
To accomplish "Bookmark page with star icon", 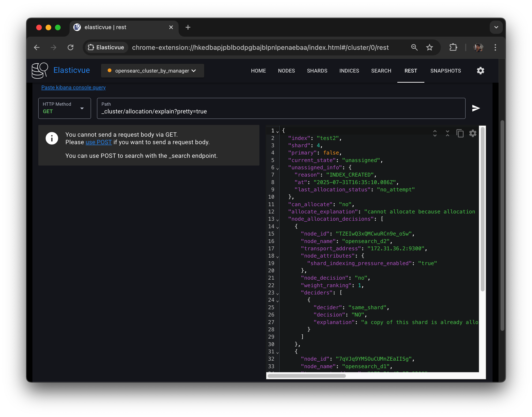I will (429, 47).
